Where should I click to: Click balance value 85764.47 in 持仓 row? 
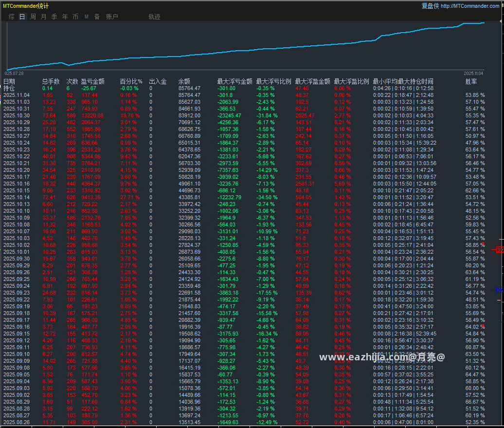[189, 88]
